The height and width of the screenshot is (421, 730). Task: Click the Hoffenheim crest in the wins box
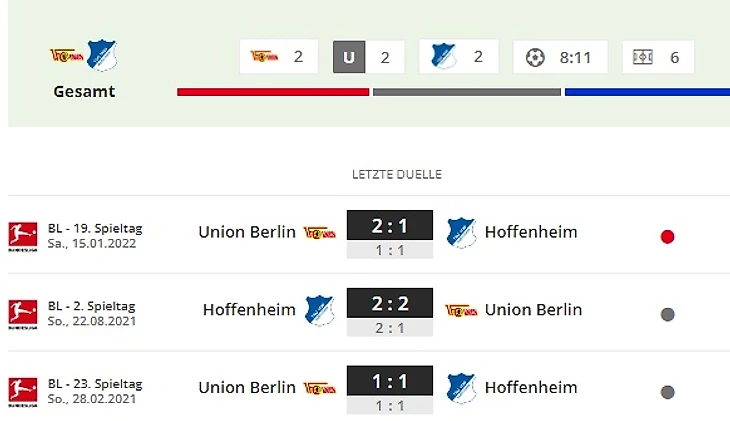tap(444, 56)
